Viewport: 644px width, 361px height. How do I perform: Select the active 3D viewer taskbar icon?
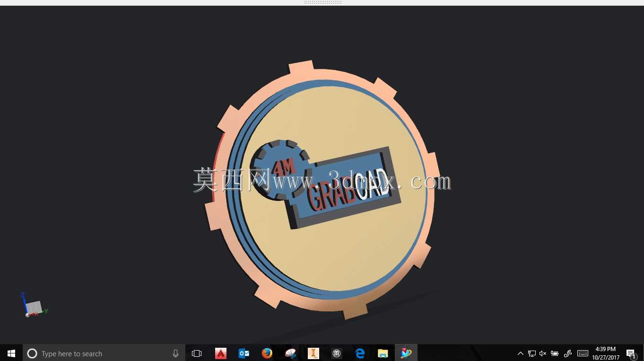(x=406, y=353)
